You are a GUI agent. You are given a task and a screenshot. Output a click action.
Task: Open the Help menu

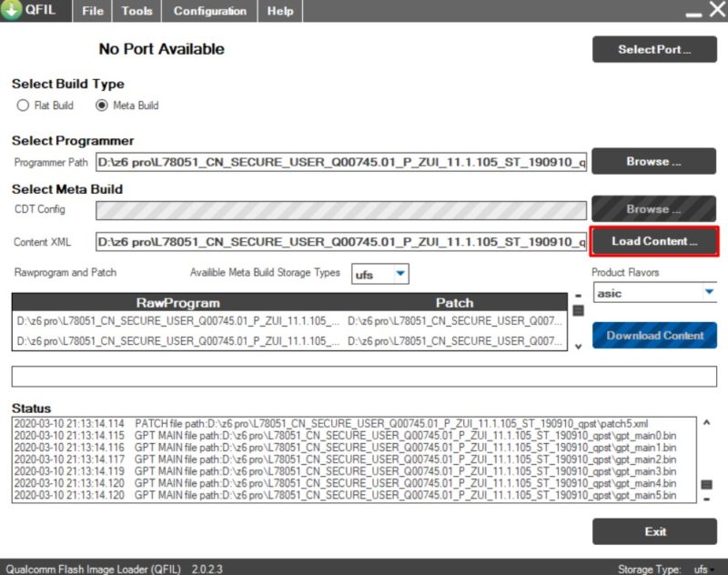click(280, 11)
